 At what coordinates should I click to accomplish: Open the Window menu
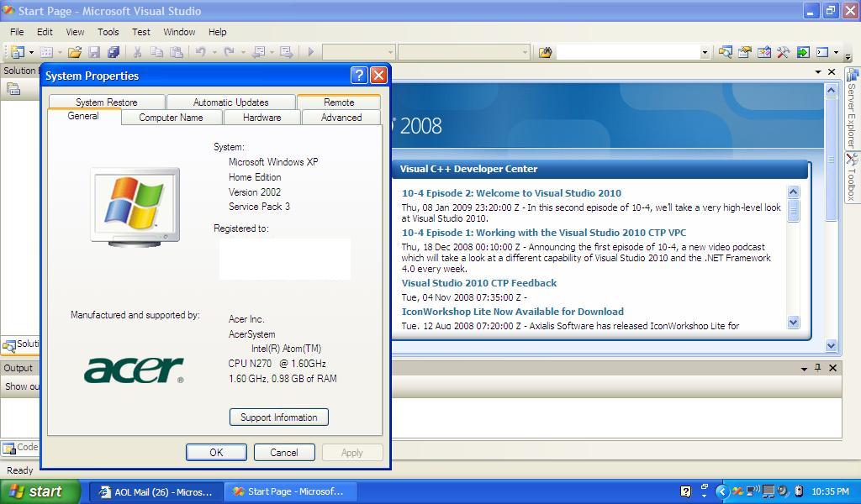(x=179, y=32)
